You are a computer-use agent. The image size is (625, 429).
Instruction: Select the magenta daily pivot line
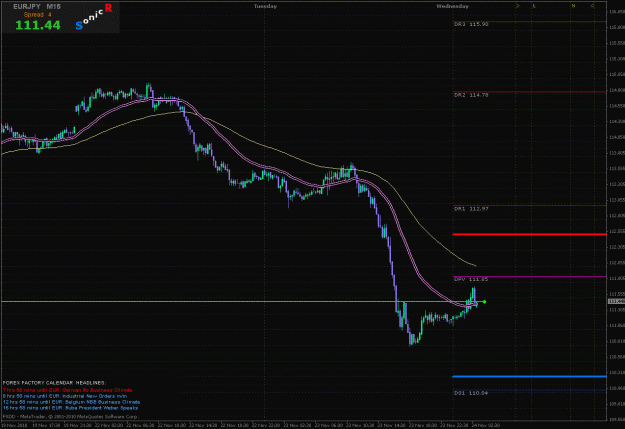(x=529, y=276)
